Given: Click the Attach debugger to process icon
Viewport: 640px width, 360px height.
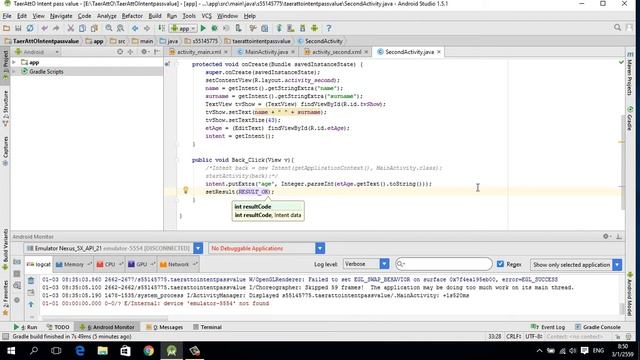Looking at the screenshot, I should pyautogui.click(x=238, y=28).
